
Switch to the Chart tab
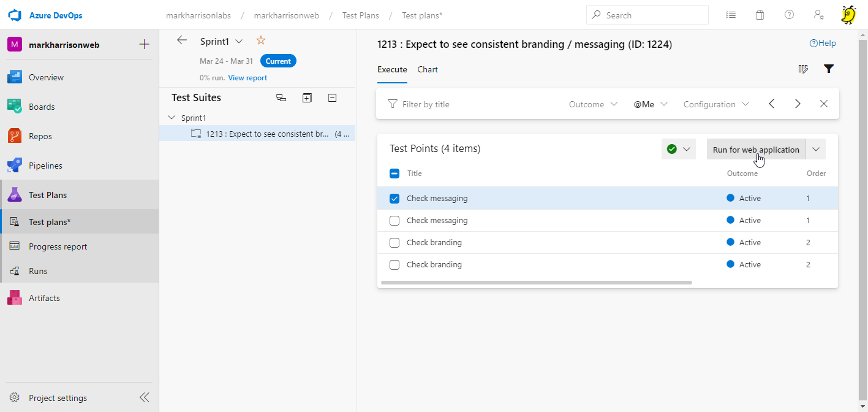[x=428, y=69]
